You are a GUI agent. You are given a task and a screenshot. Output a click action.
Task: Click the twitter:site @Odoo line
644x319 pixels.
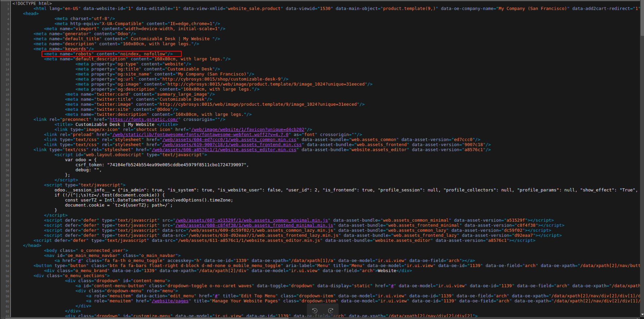(x=122, y=110)
